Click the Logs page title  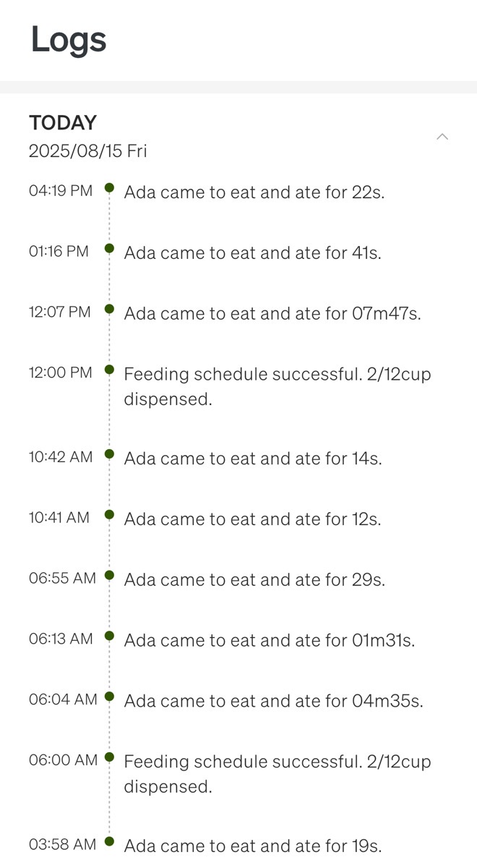(67, 40)
